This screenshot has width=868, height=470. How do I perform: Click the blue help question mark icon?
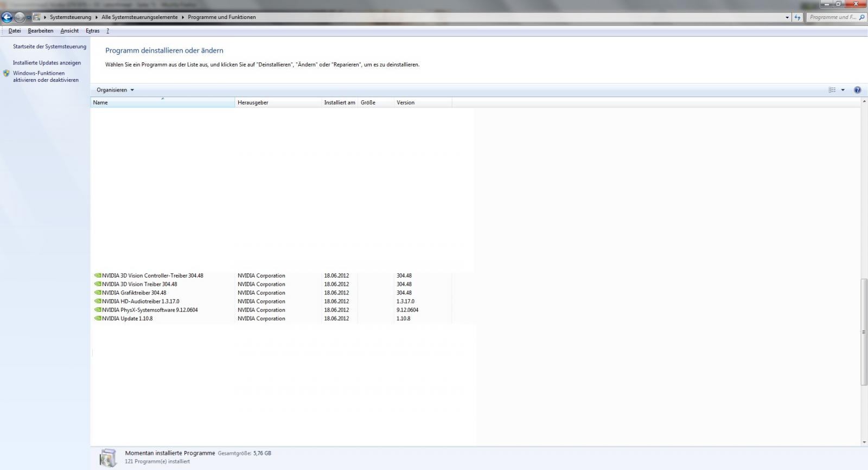tap(857, 90)
